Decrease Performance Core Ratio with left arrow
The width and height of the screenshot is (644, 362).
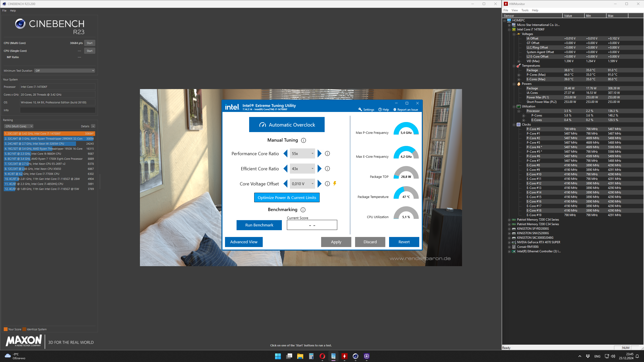click(x=285, y=153)
